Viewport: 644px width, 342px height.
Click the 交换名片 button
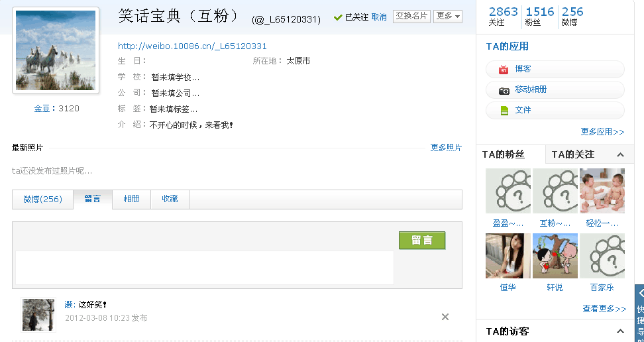pos(411,17)
